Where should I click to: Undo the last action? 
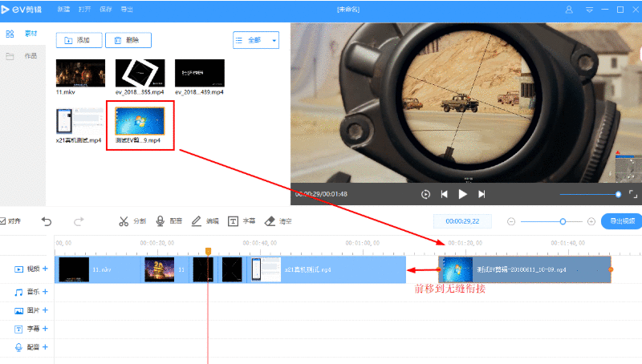click(47, 221)
